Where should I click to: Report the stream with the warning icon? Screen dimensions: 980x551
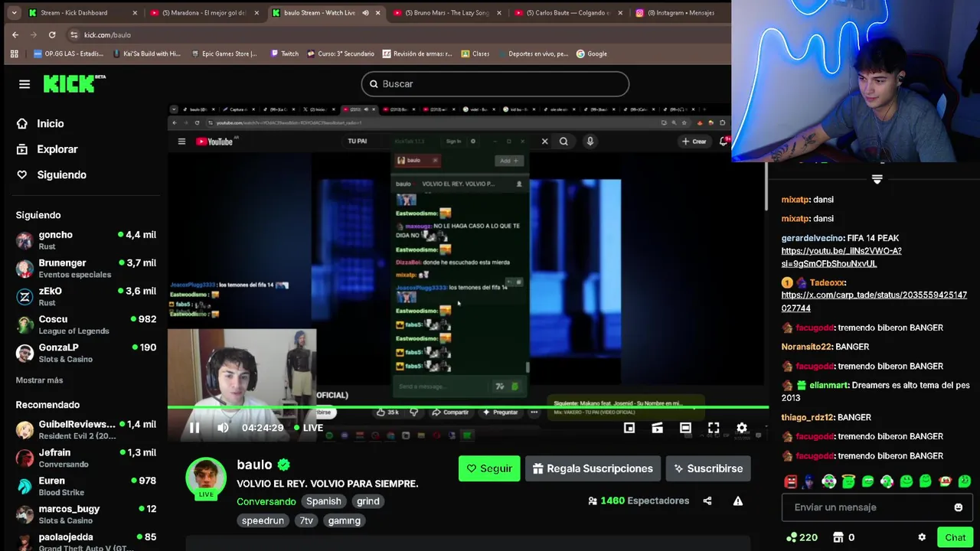(738, 500)
